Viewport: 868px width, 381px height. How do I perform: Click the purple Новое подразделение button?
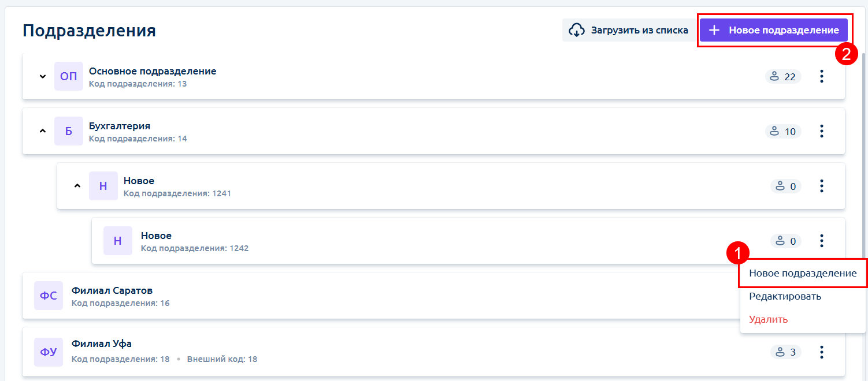(773, 30)
